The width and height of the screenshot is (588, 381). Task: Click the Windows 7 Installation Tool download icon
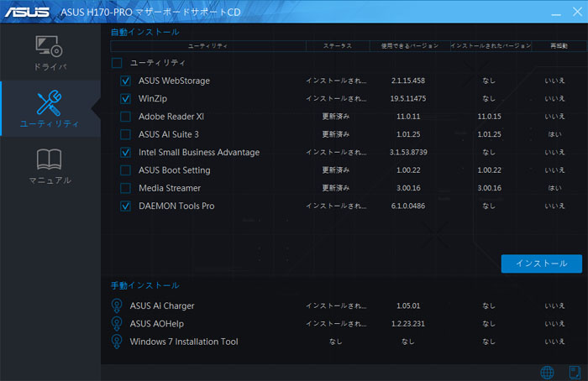(117, 342)
